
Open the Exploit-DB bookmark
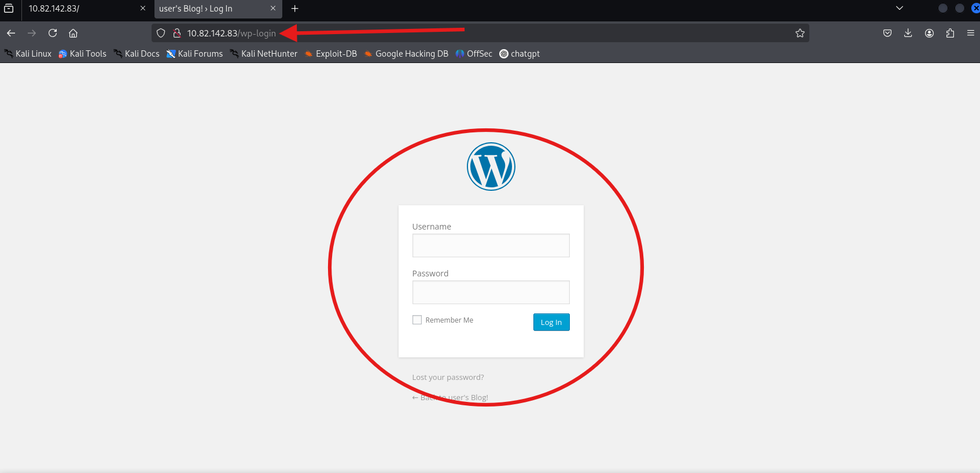(331, 54)
